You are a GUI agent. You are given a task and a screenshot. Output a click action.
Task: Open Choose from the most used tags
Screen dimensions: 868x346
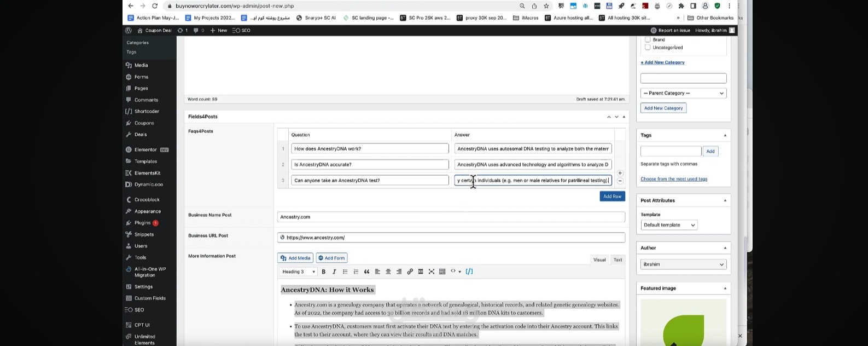click(x=674, y=179)
